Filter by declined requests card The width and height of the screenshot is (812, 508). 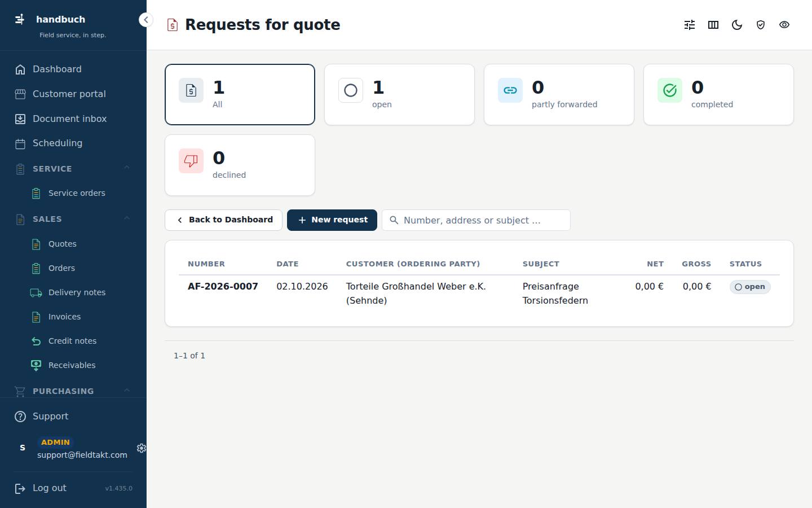pyautogui.click(x=240, y=165)
